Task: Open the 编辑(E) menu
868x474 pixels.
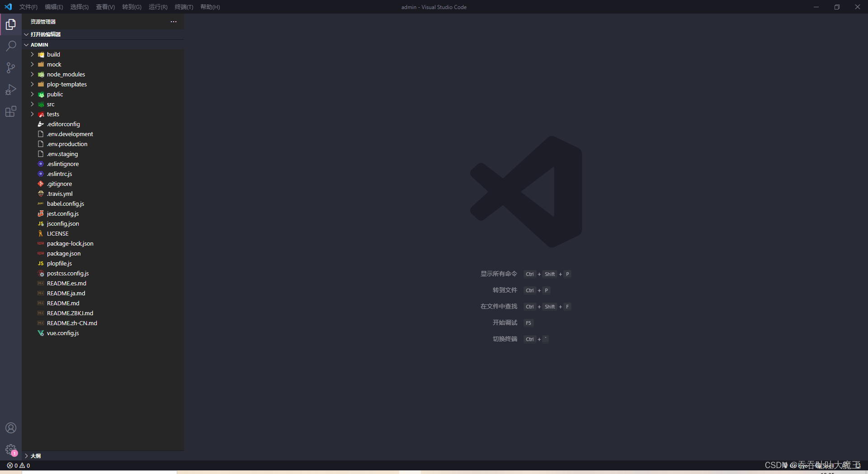Action: (x=54, y=7)
